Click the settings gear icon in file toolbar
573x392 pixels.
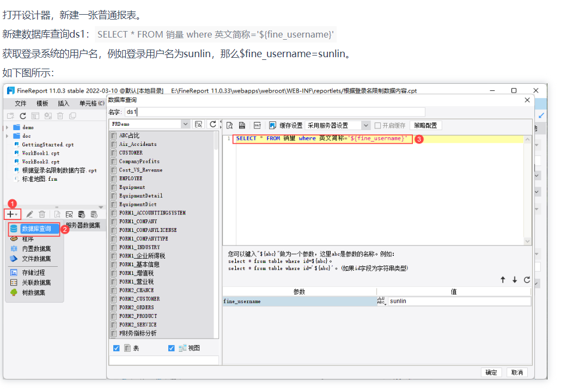(48, 116)
